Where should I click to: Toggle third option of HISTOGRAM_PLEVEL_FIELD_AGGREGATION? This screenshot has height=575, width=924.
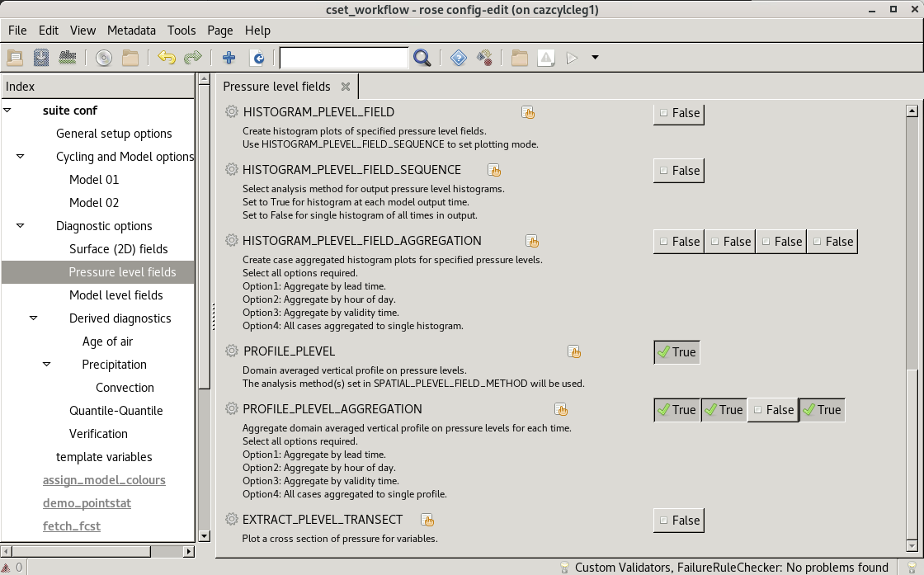[781, 242]
